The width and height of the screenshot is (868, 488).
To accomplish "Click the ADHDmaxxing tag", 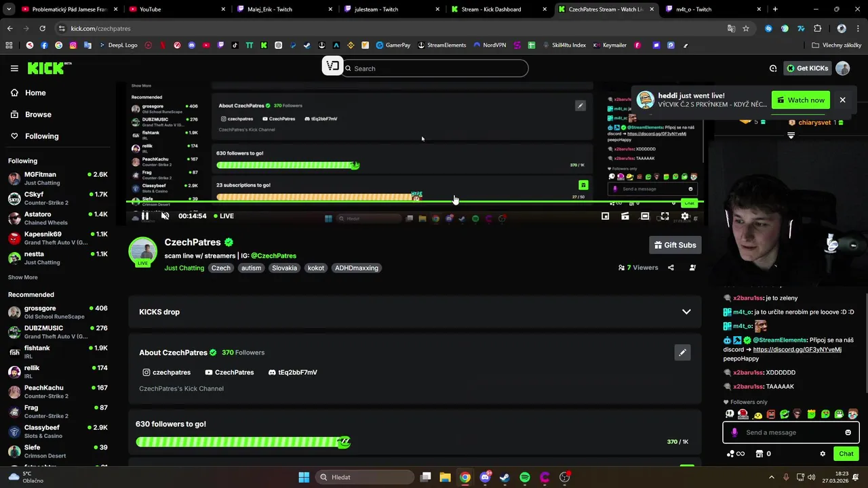I will [357, 268].
